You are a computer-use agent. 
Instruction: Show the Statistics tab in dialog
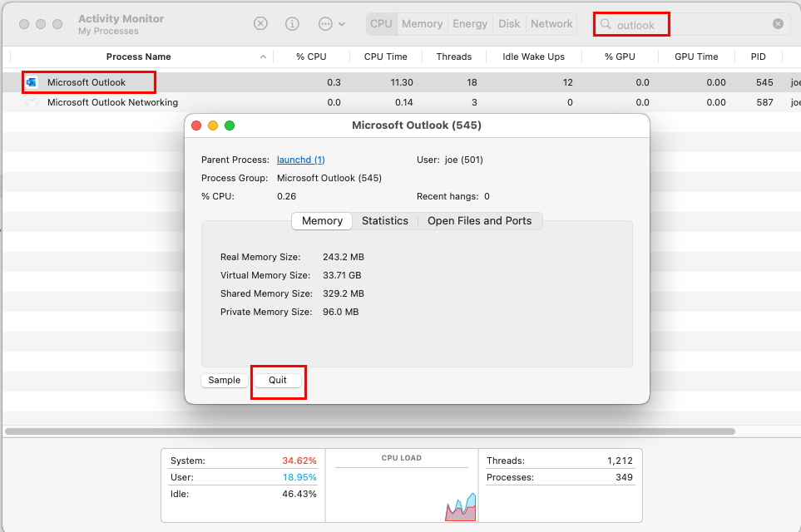pos(384,221)
